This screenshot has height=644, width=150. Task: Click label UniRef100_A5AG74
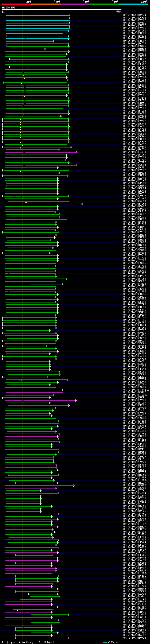(x=135, y=349)
